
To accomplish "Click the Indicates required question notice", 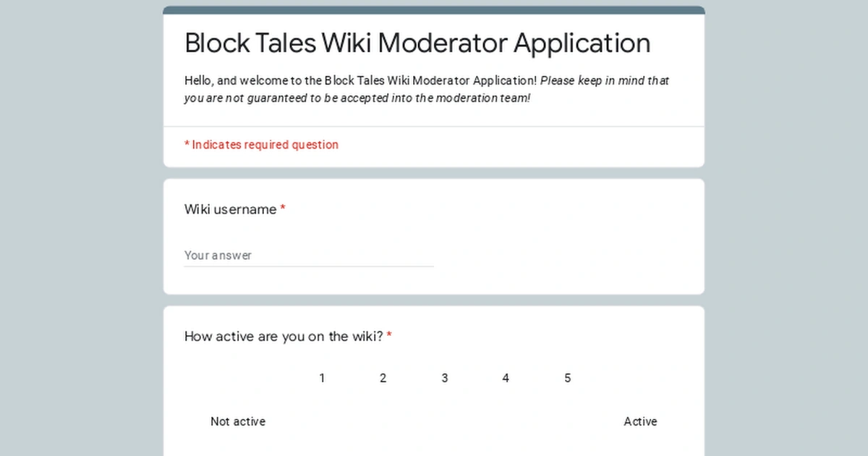I will point(261,145).
